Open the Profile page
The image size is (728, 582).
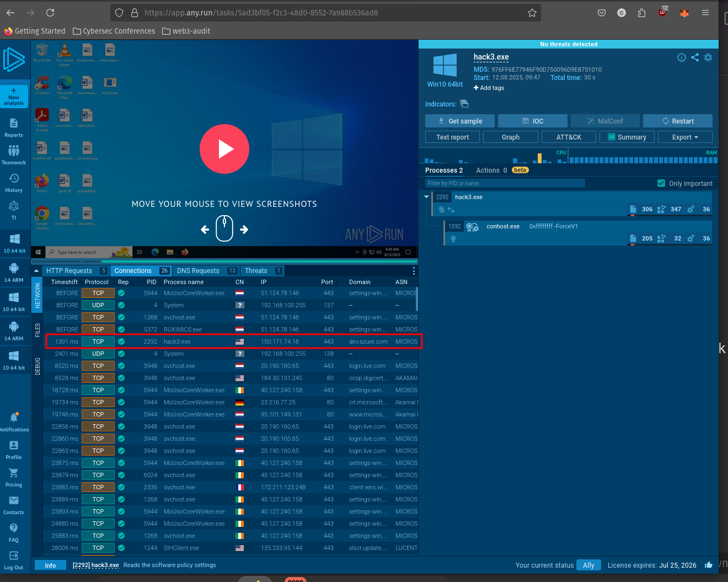coord(14,450)
